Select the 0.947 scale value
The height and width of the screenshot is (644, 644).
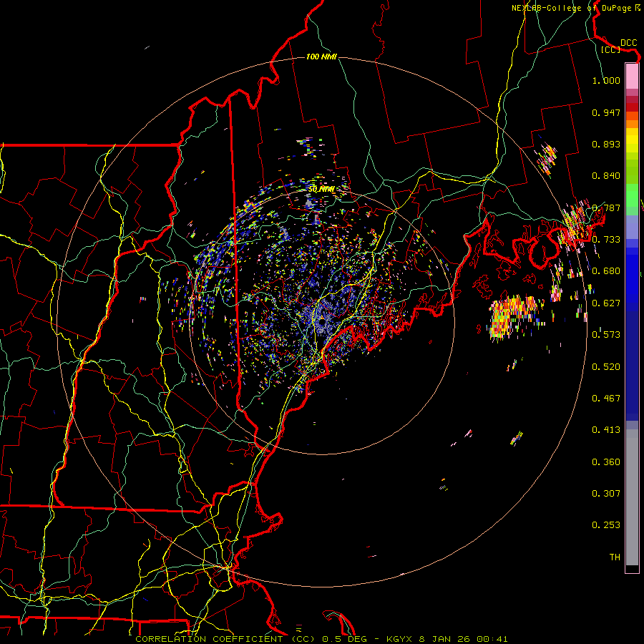point(606,112)
